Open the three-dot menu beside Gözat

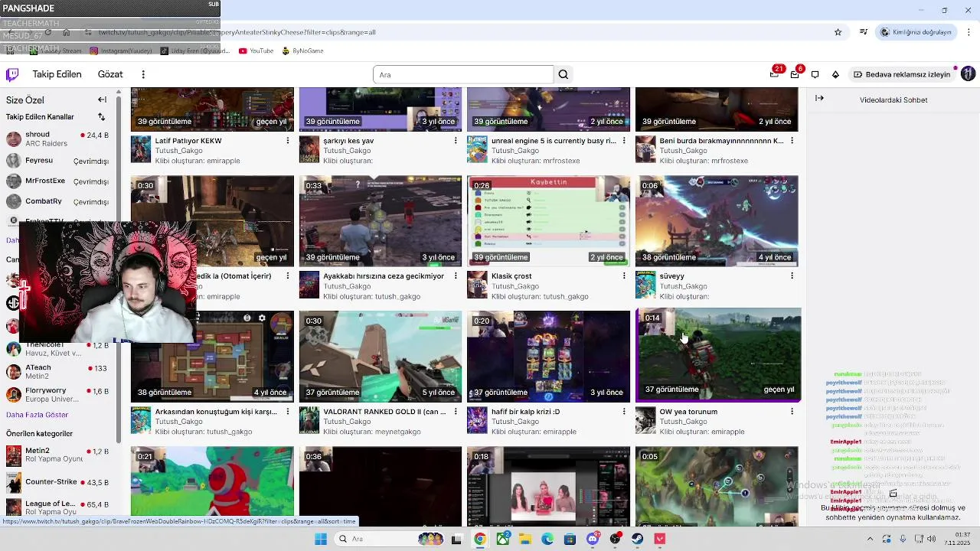(x=143, y=74)
